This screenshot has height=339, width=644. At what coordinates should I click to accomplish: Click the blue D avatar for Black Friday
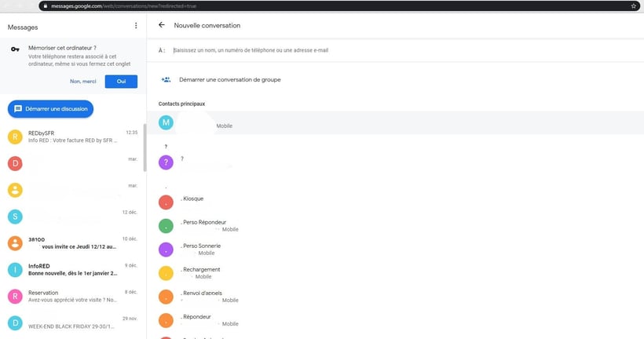pyautogui.click(x=15, y=323)
